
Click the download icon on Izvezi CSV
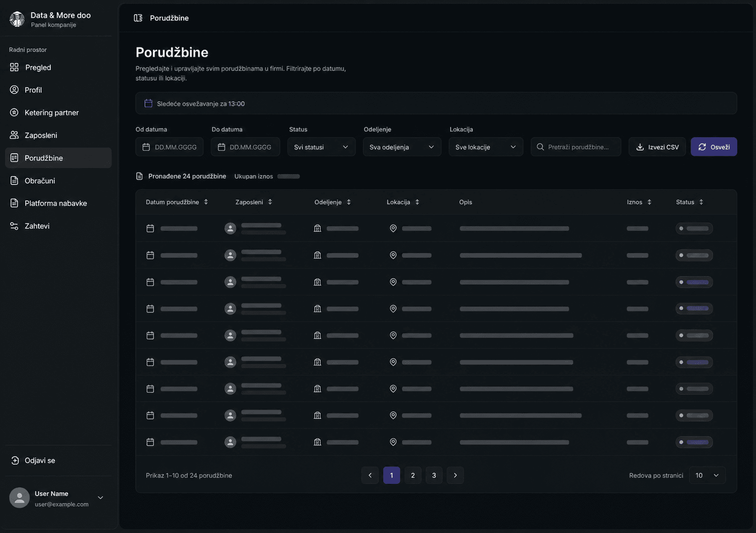point(640,147)
